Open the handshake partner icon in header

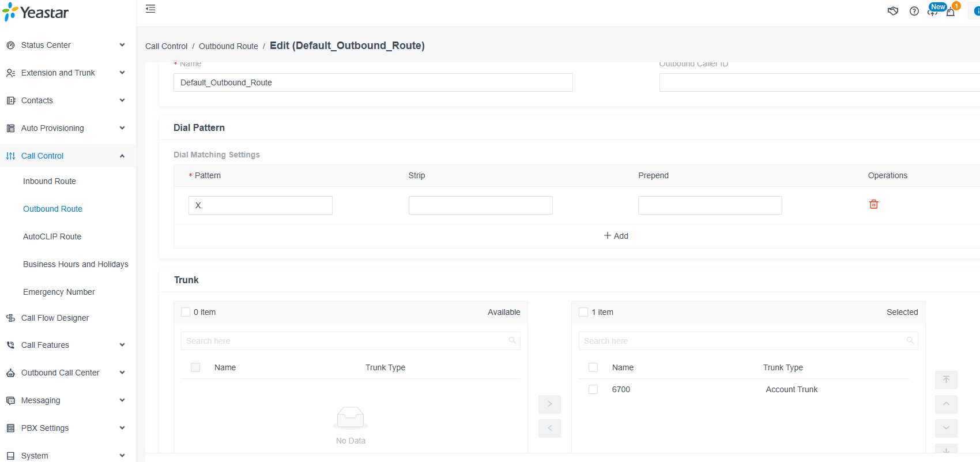(893, 11)
